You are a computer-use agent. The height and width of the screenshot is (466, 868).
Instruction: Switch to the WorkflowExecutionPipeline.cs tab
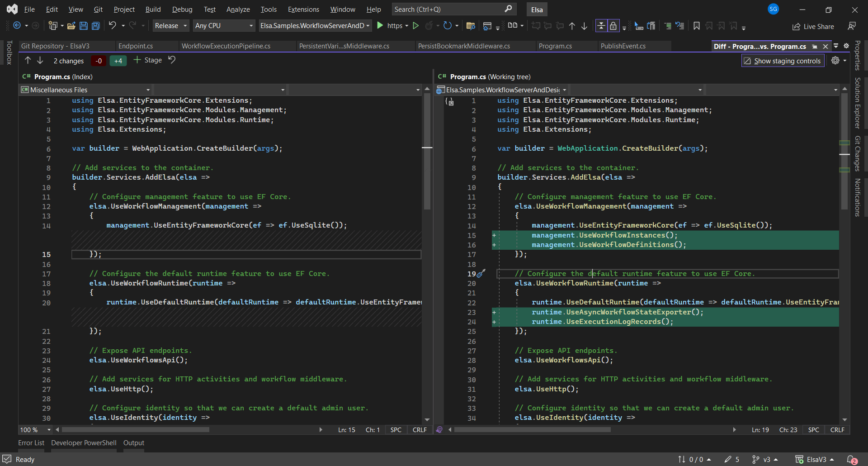(226, 46)
